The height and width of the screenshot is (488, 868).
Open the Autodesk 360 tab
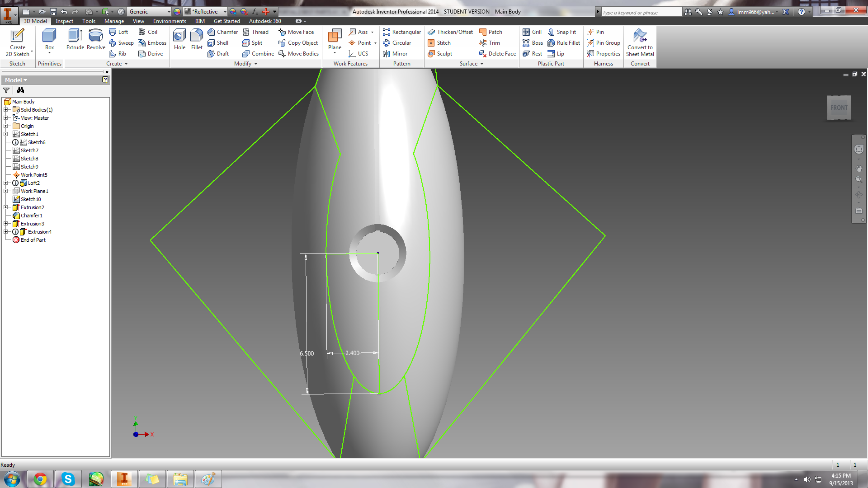tap(265, 21)
